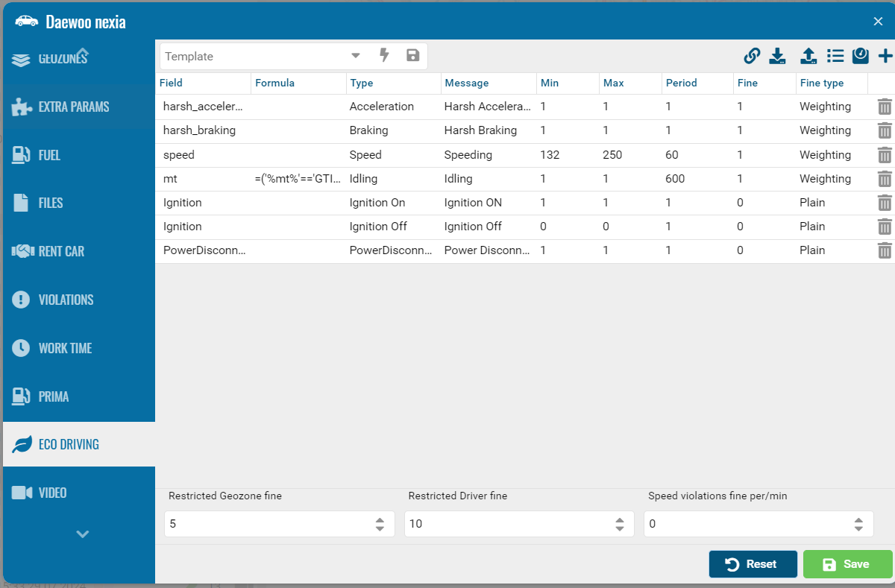
Task: Click the download import icon
Action: (778, 56)
